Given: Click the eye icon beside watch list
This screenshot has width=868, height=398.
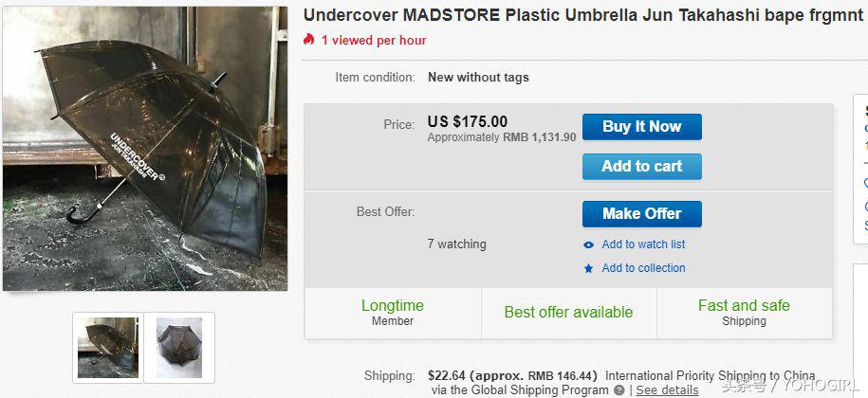Looking at the screenshot, I should [x=588, y=244].
